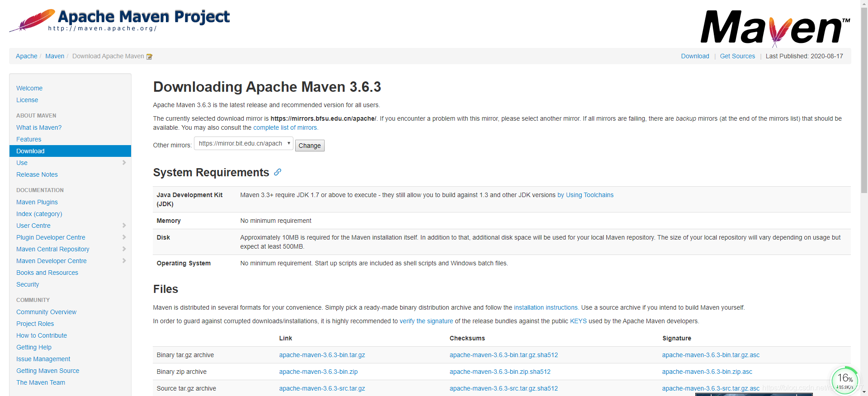This screenshot has width=868, height=396.
Task: Open Features in the sidebar
Action: click(29, 139)
